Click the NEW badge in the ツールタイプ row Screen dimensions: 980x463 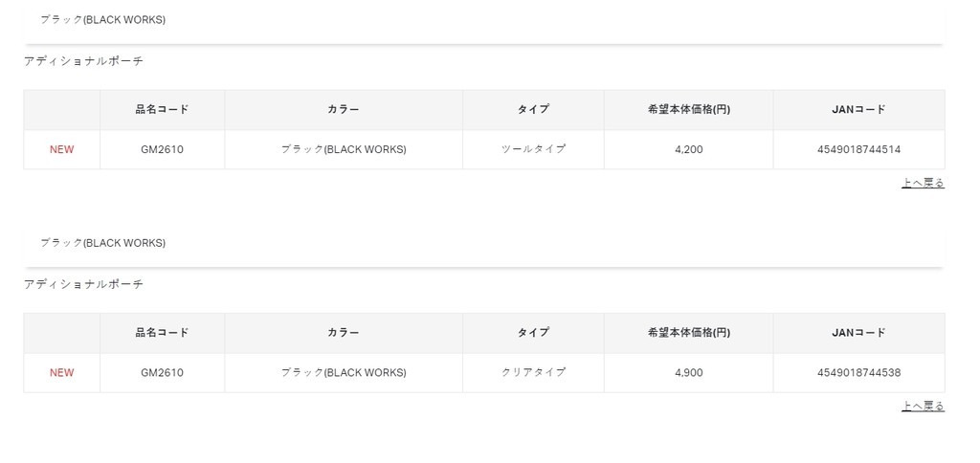point(61,149)
